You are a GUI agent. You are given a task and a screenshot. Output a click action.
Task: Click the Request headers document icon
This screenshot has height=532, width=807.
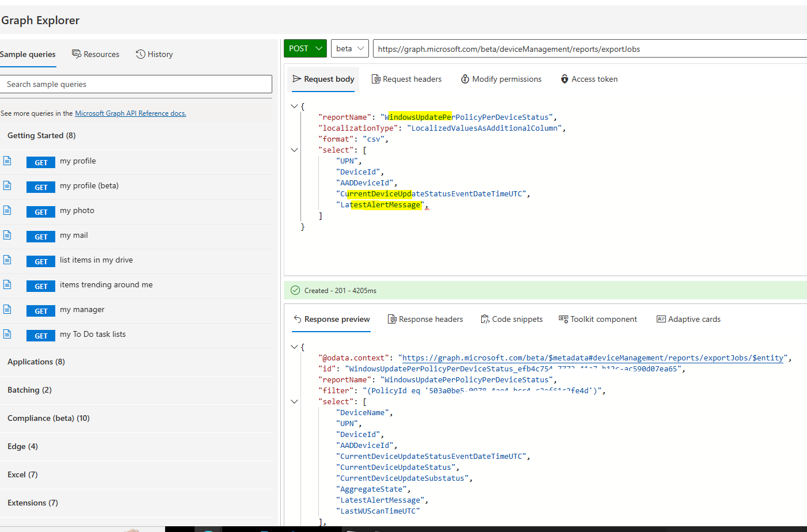[376, 79]
